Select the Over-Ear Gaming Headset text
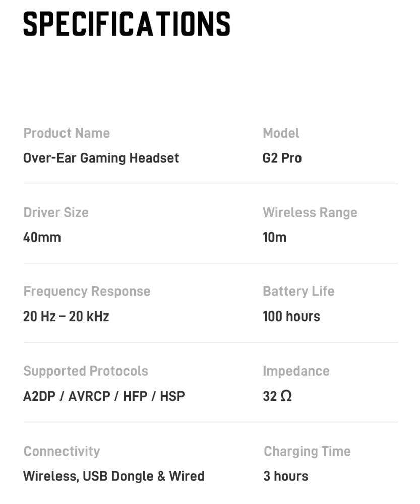Screen dimensions: 420x504 point(101,158)
